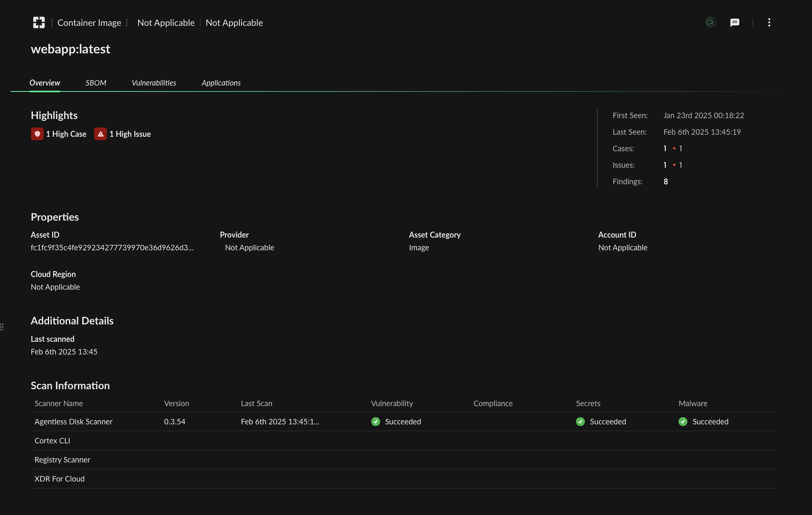This screenshot has height=515, width=812.
Task: Switch to the SBOM tab
Action: click(x=96, y=83)
